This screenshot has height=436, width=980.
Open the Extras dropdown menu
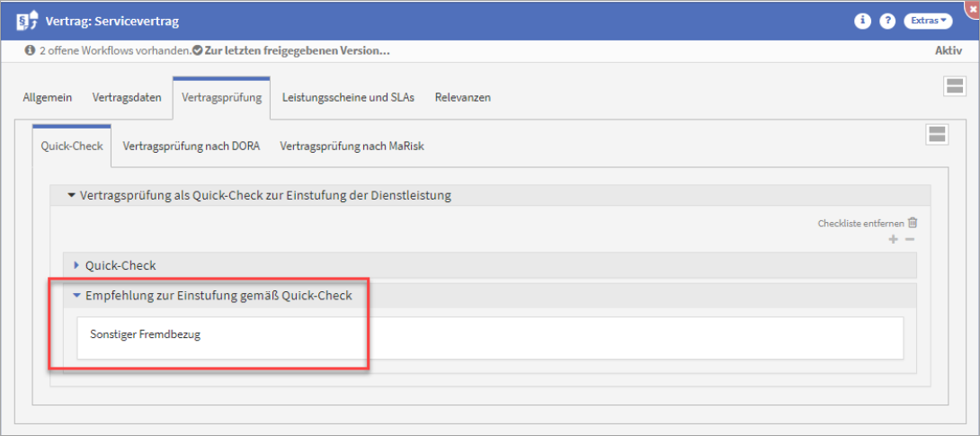pos(928,21)
